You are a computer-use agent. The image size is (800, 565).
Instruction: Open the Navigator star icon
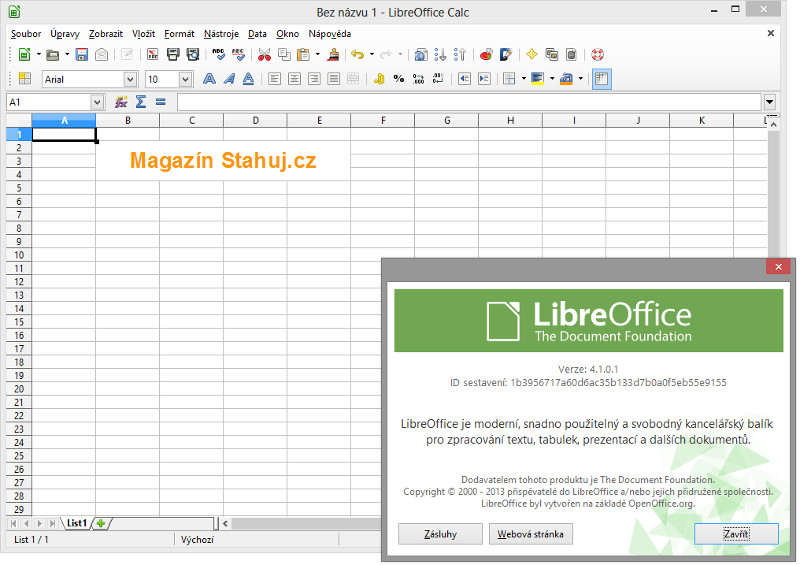(532, 54)
